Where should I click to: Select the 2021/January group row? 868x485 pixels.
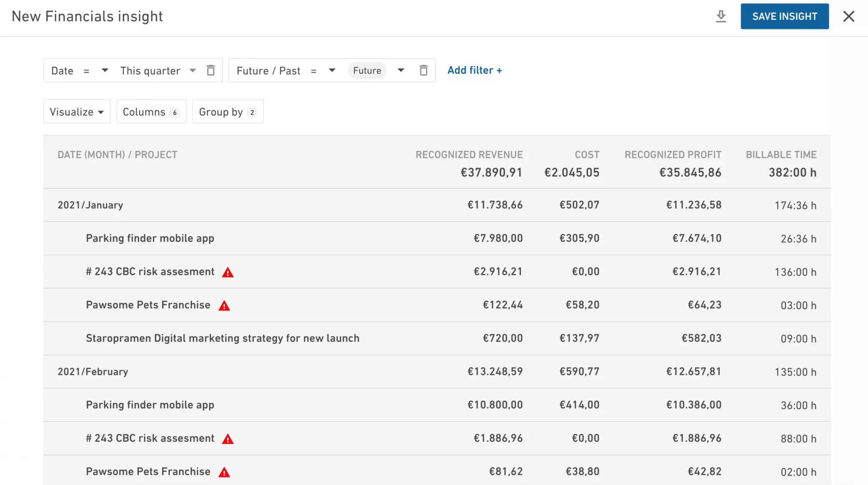[437, 205]
